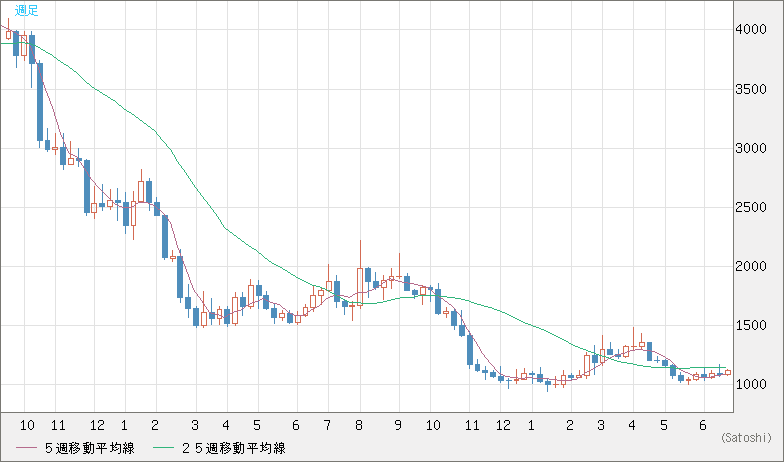Screen dimensions: 784x462
Task: Click the green 25-week average legend line sample
Action: [x=164, y=448]
